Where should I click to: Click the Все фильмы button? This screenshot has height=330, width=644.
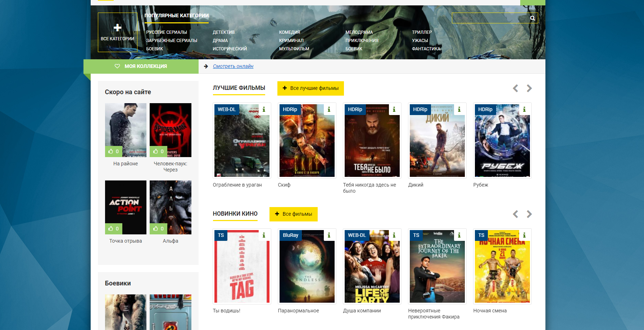tap(294, 214)
